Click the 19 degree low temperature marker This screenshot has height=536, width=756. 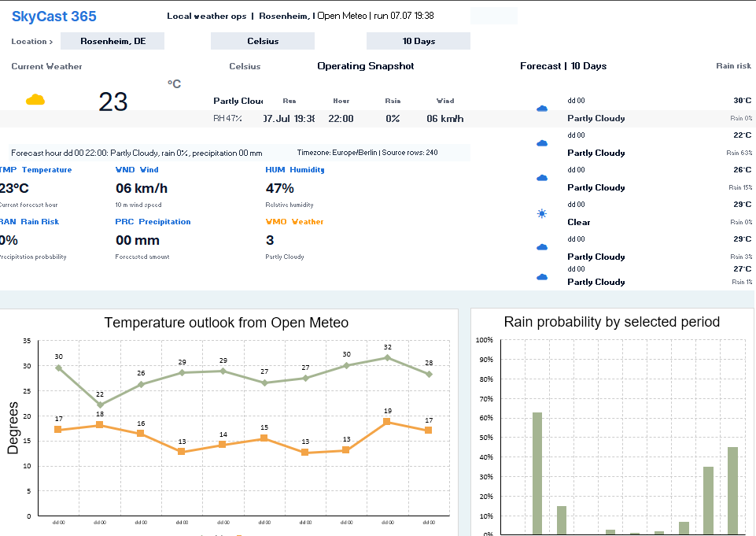point(387,422)
